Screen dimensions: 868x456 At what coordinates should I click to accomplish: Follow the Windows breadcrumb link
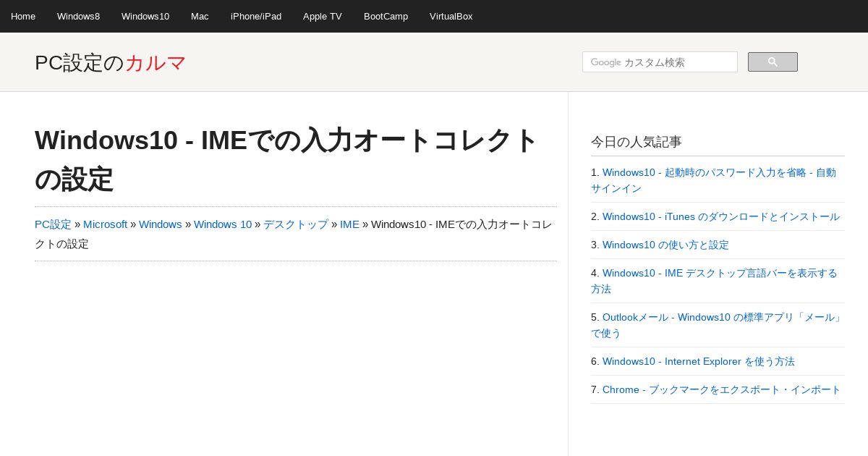(x=160, y=224)
